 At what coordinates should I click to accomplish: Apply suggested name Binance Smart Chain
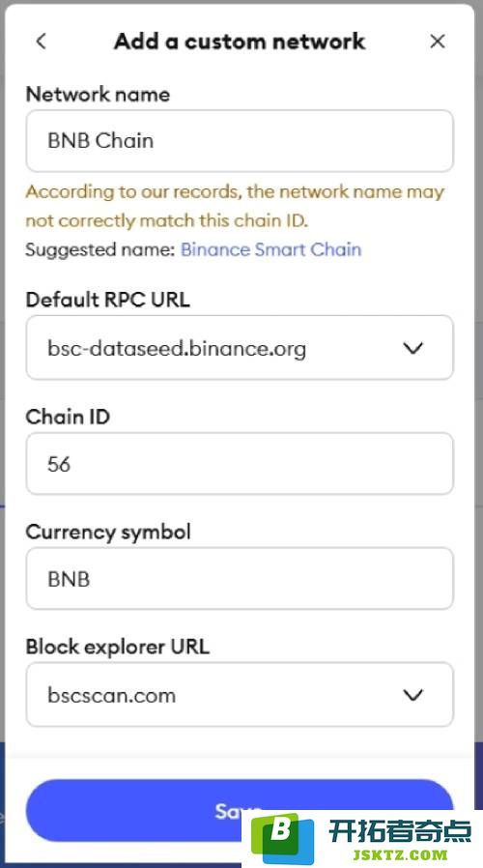[271, 249]
